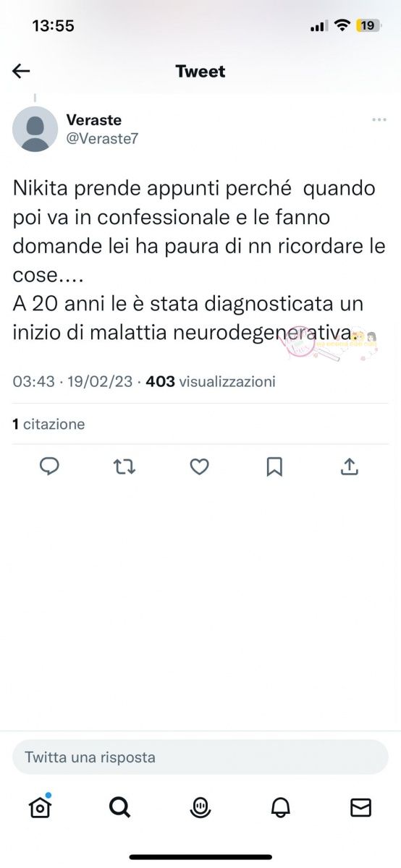Viewport: 401px width, 868px height.
Task: Open the @Veraste7 handle link
Action: point(102,139)
